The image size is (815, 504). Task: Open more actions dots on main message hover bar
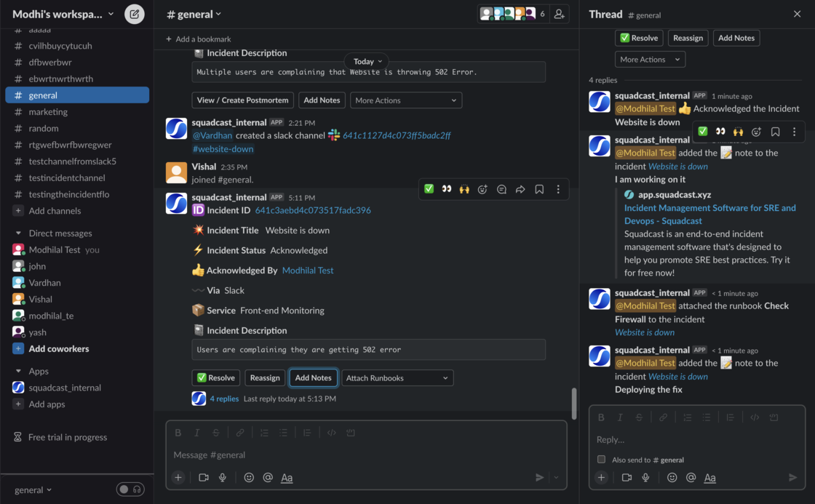(558, 189)
